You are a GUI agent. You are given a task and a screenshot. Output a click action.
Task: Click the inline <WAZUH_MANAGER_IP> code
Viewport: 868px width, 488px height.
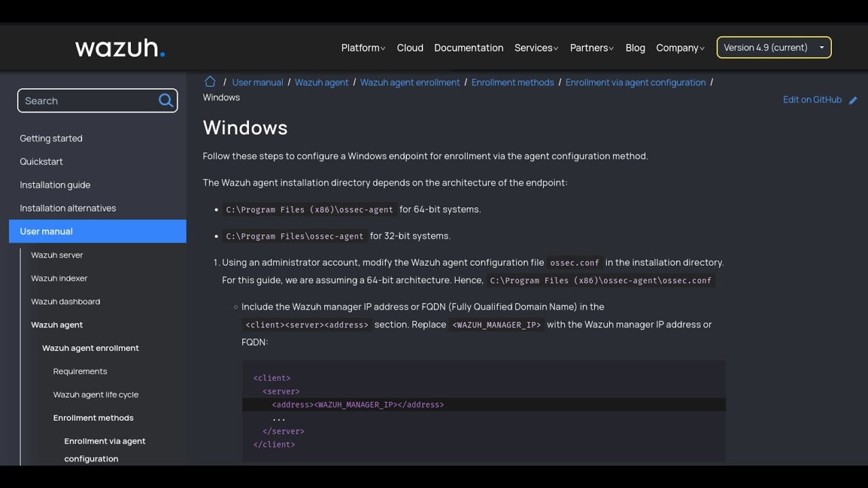pyautogui.click(x=496, y=325)
